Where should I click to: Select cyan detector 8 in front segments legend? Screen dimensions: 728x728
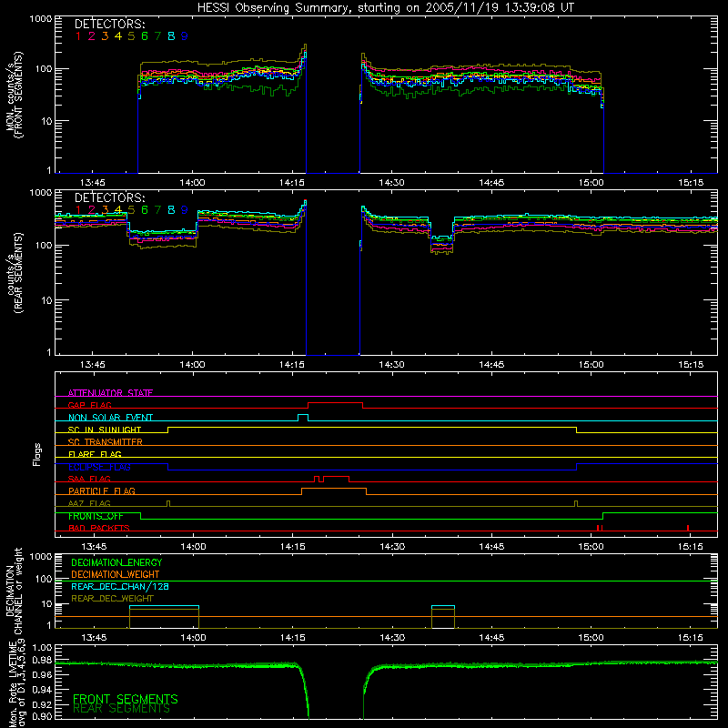click(171, 36)
